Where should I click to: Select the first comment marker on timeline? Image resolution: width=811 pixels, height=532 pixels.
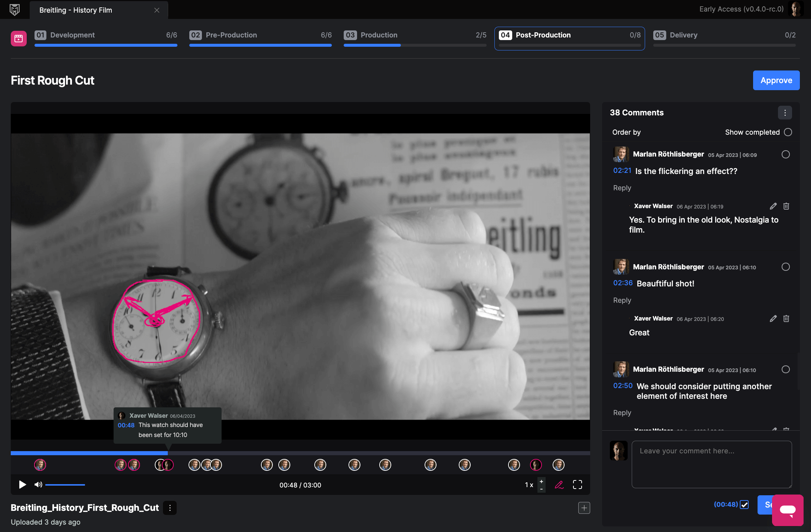(x=40, y=465)
